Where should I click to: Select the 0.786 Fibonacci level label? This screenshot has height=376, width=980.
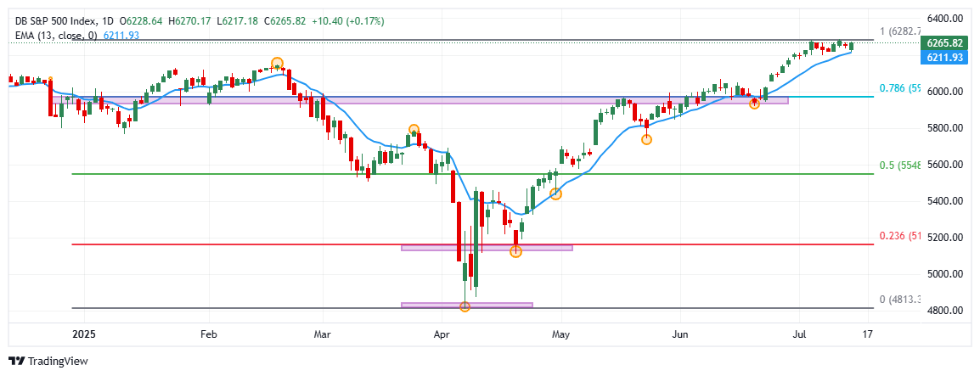(899, 88)
